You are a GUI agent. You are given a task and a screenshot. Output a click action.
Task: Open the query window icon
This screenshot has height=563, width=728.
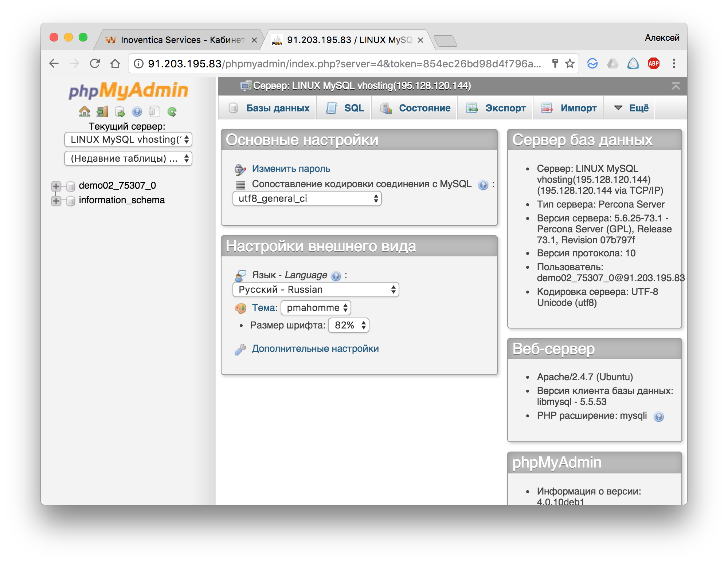coord(120,111)
